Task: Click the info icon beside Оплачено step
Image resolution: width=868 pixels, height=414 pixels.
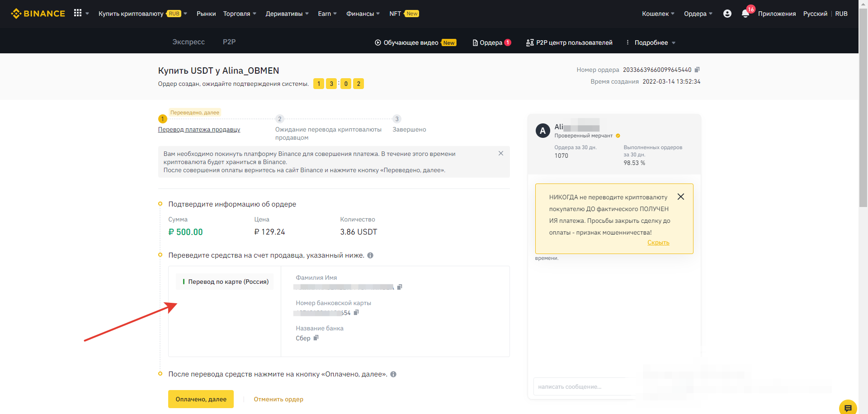Action: [393, 374]
